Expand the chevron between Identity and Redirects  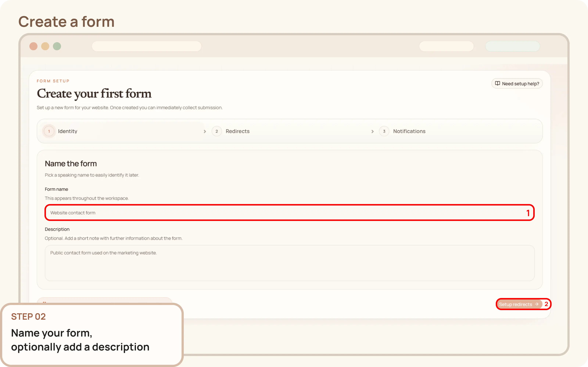coord(205,131)
